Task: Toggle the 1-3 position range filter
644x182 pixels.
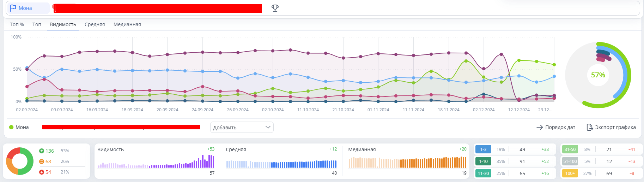Action: pos(483,149)
